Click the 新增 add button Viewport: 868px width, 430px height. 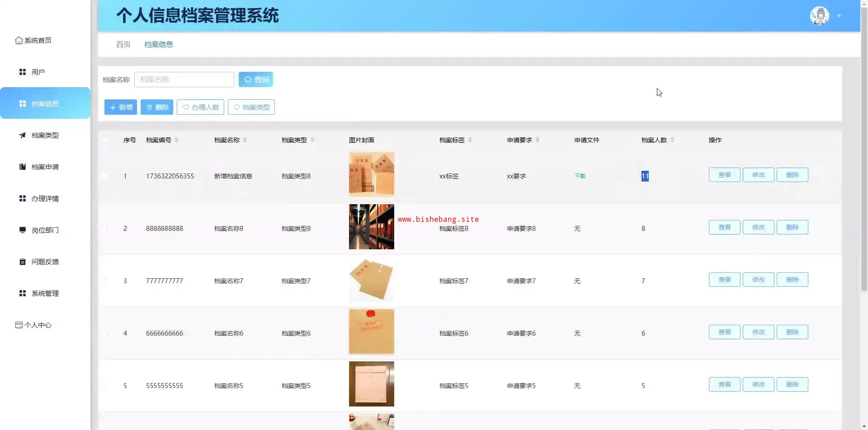click(x=121, y=107)
